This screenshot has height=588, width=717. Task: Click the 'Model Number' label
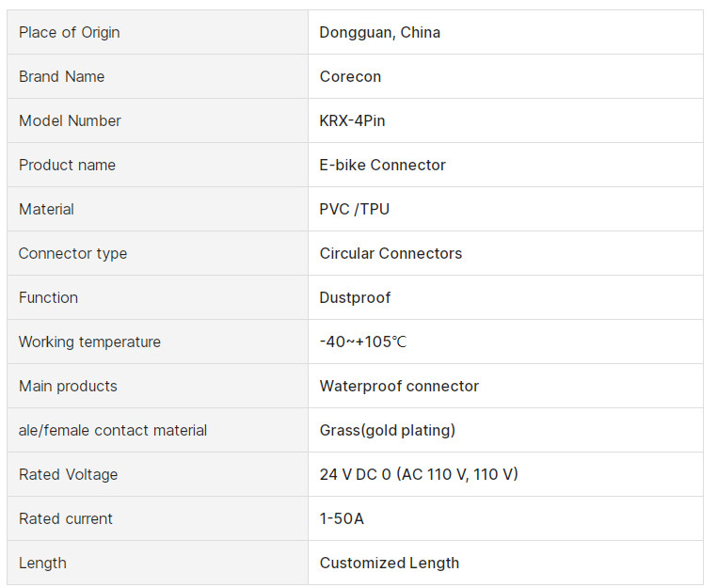[x=70, y=120]
